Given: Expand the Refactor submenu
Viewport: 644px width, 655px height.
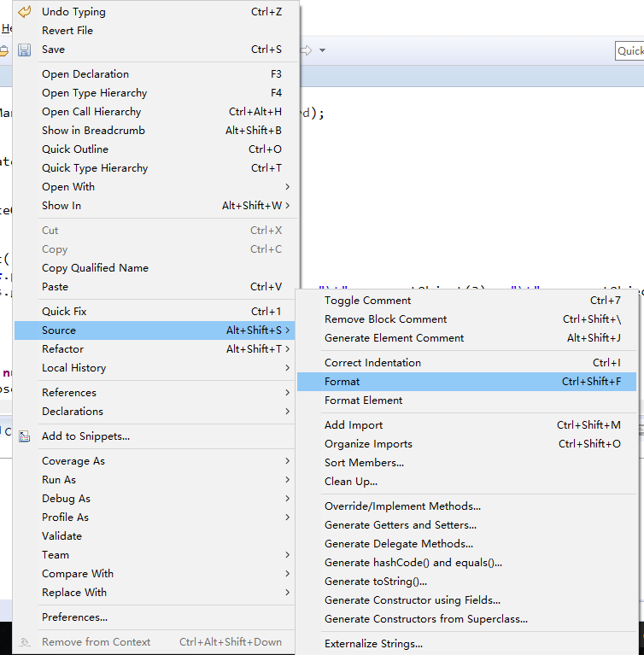Looking at the screenshot, I should (x=155, y=348).
